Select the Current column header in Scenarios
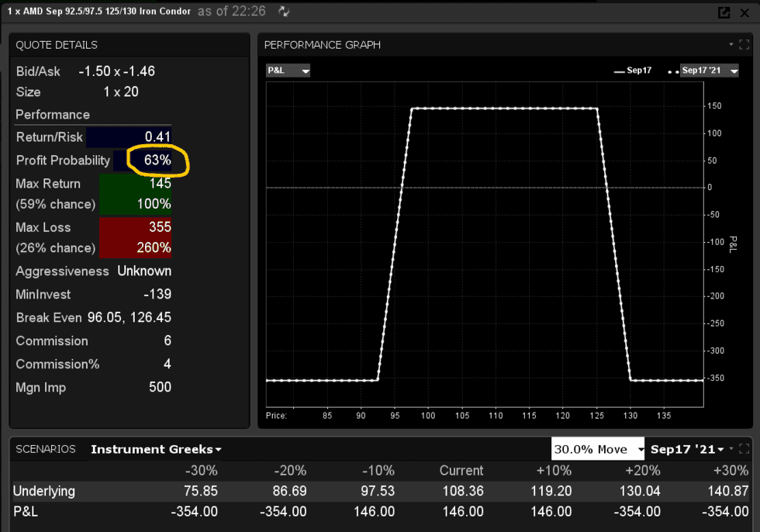This screenshot has width=760, height=532. pos(461,471)
